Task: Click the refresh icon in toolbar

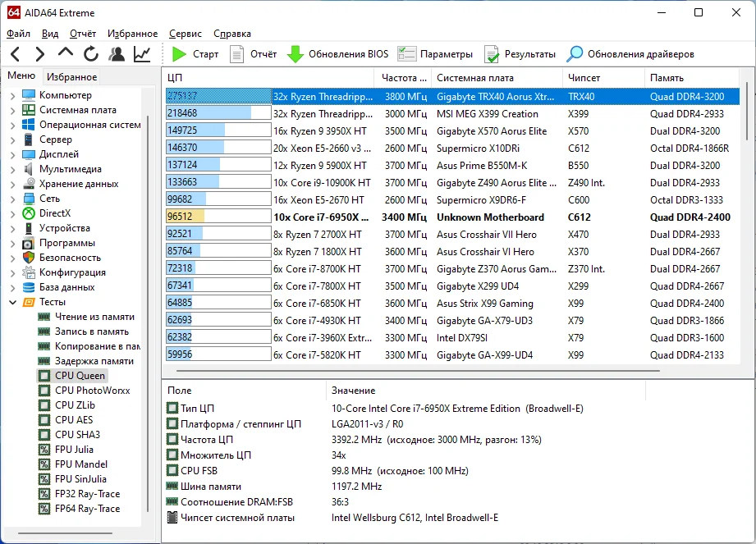Action: coord(91,54)
